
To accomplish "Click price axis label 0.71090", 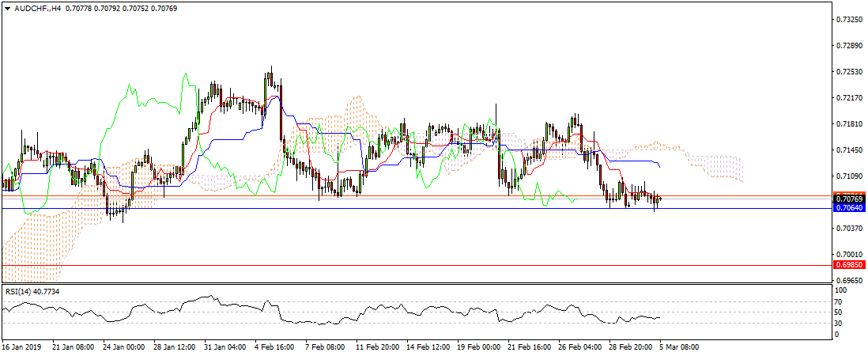I will [848, 176].
